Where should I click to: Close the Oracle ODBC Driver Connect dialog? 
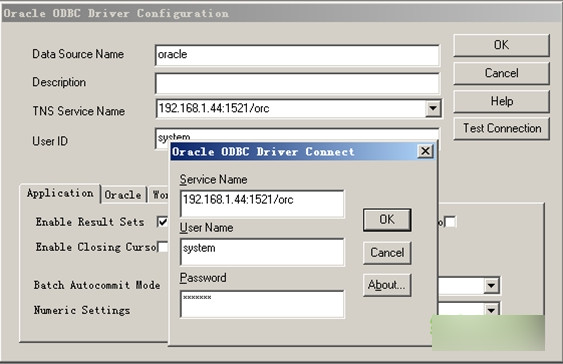(x=425, y=151)
